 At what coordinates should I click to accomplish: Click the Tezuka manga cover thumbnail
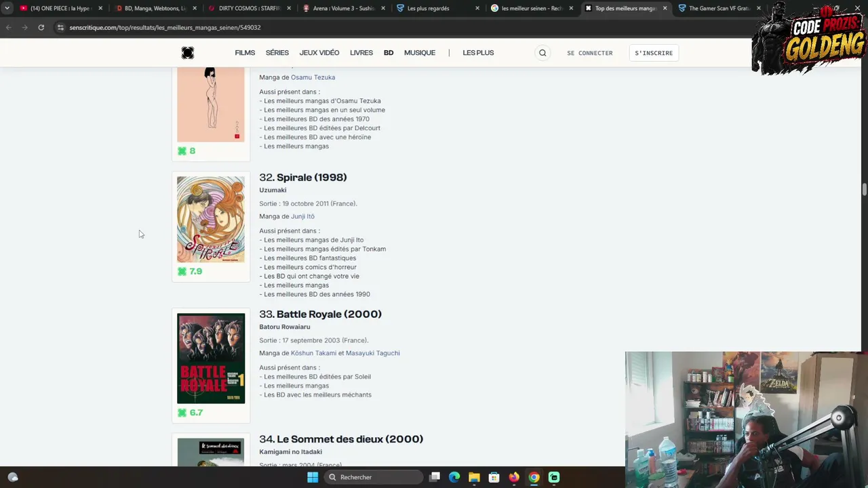[x=211, y=104]
